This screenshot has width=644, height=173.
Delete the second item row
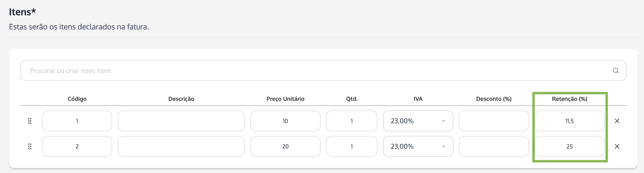[617, 146]
